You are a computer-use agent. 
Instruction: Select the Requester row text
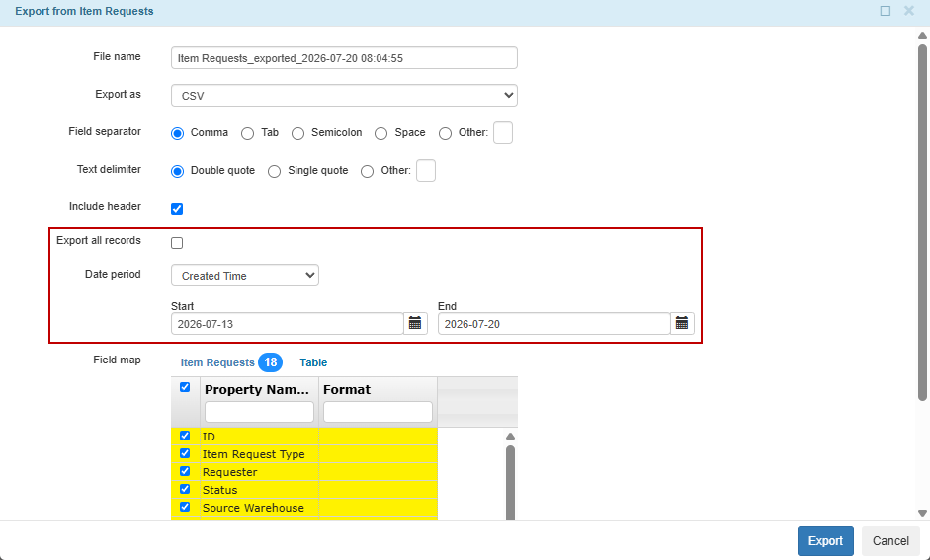pyautogui.click(x=229, y=472)
